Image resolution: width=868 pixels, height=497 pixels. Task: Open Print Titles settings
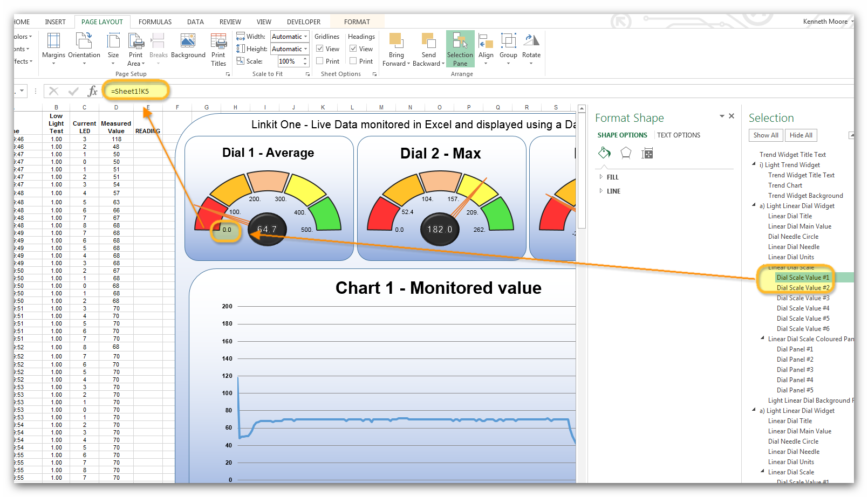coord(218,49)
